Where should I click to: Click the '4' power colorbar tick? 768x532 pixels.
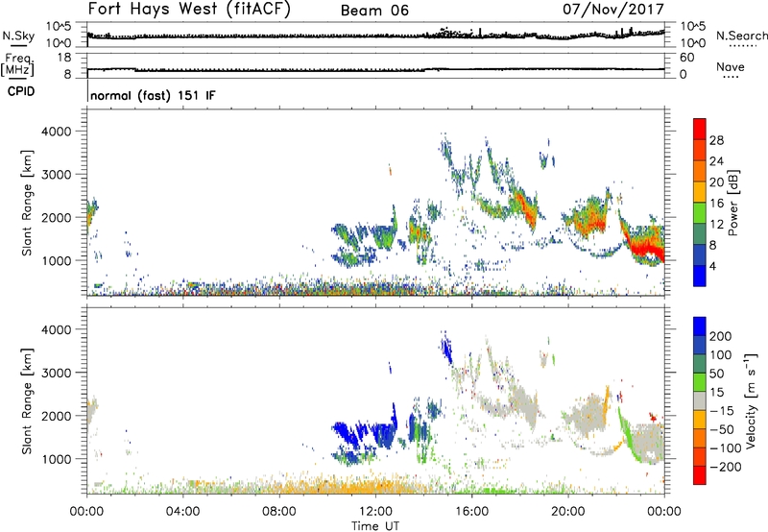[x=712, y=266]
